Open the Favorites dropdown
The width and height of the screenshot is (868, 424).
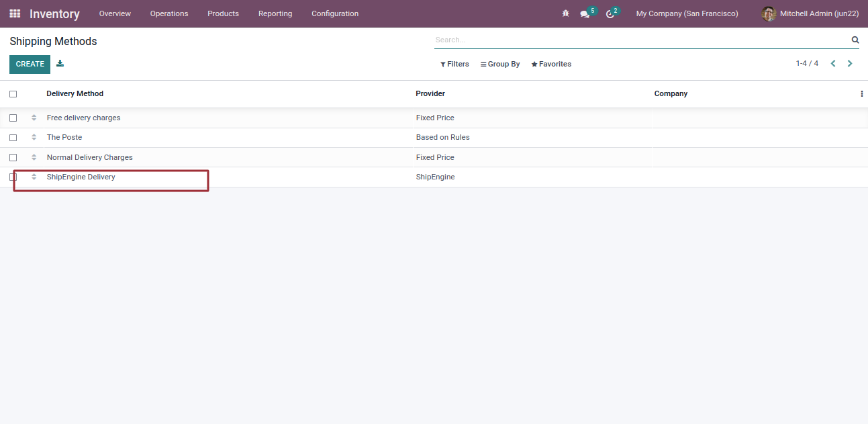pos(551,64)
